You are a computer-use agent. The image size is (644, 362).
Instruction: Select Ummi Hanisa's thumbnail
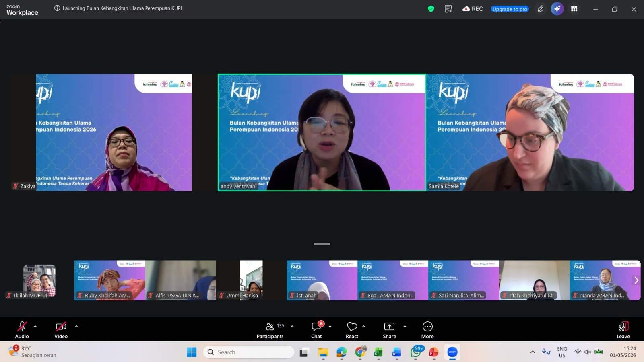click(251, 280)
